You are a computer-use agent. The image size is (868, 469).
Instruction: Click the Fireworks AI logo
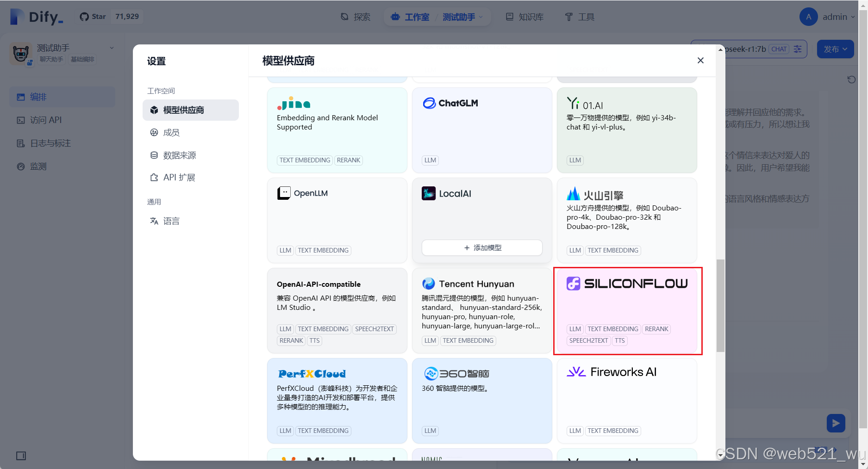[x=611, y=372]
